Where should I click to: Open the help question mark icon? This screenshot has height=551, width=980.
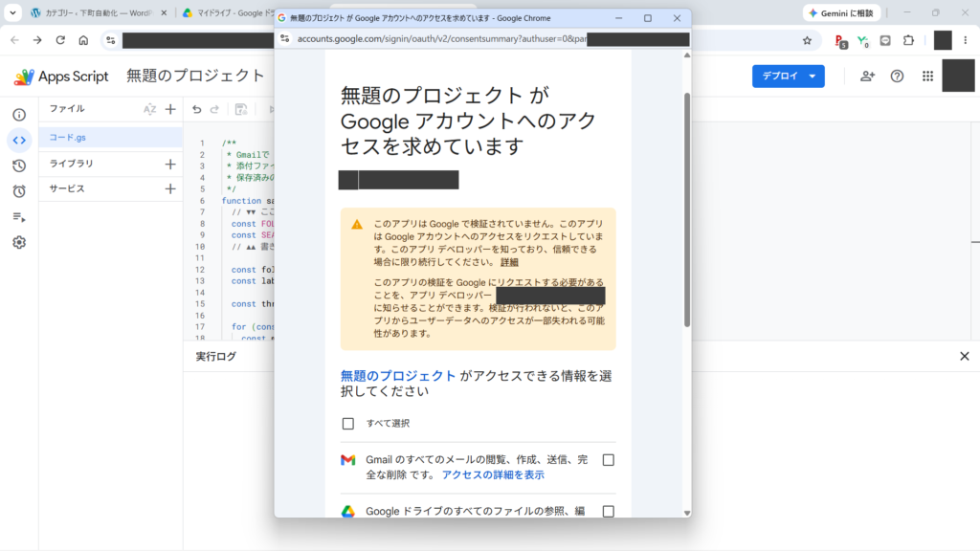coord(897,77)
